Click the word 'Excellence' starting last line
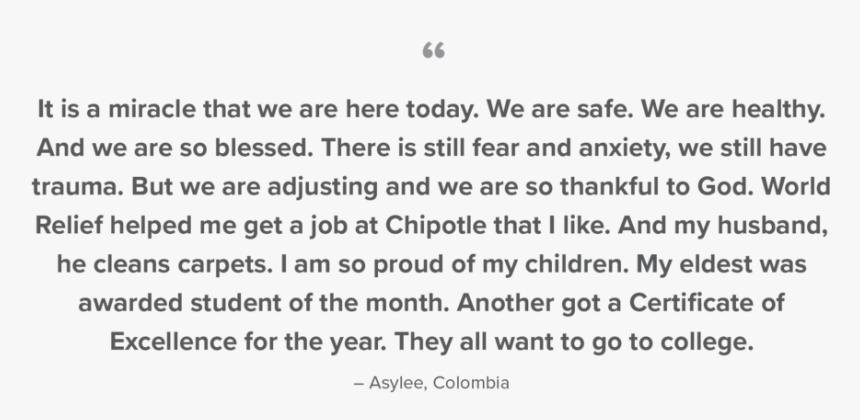This screenshot has width=860, height=420. pos(173,342)
